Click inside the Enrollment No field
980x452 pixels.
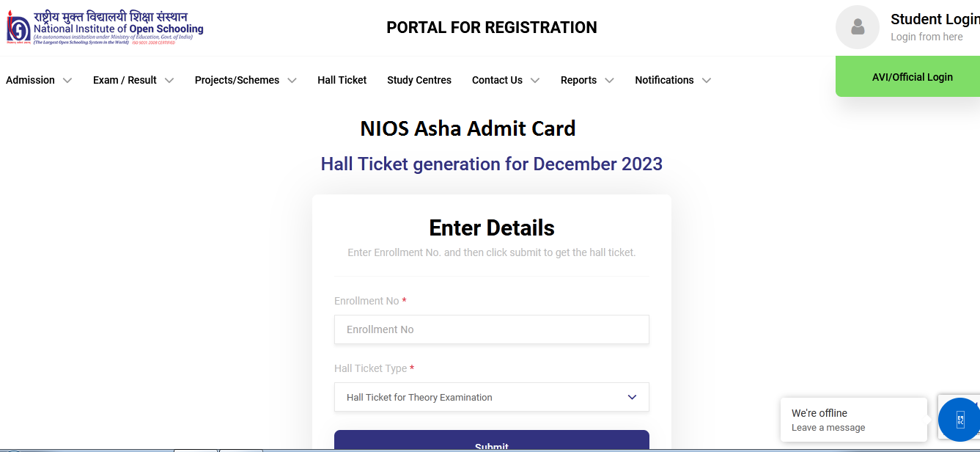point(491,329)
